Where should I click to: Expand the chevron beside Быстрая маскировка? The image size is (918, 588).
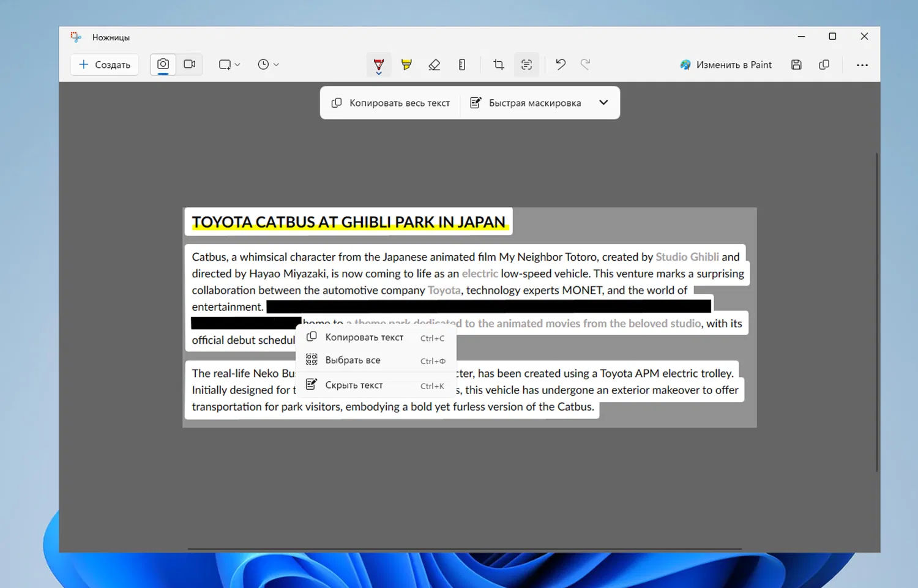(603, 102)
